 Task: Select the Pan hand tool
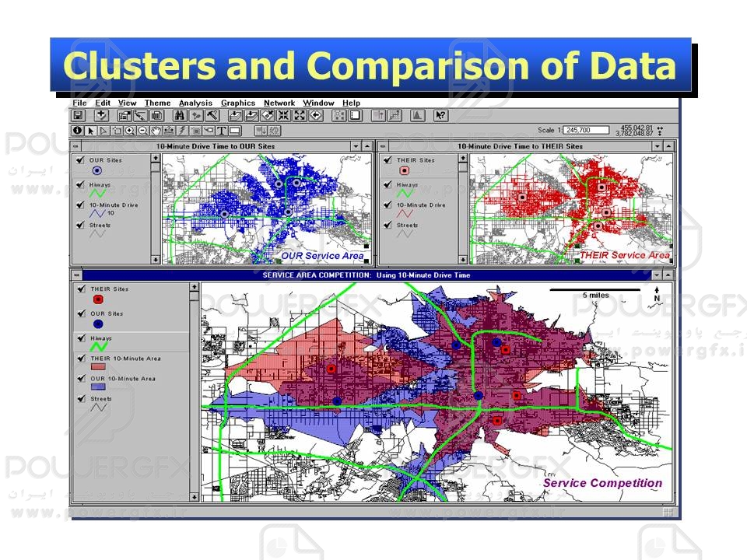(x=156, y=131)
